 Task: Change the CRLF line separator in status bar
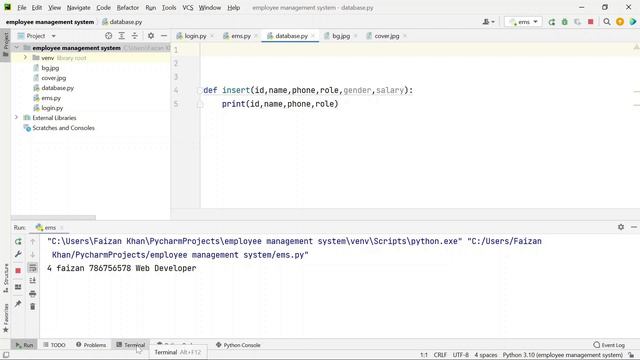(440, 355)
